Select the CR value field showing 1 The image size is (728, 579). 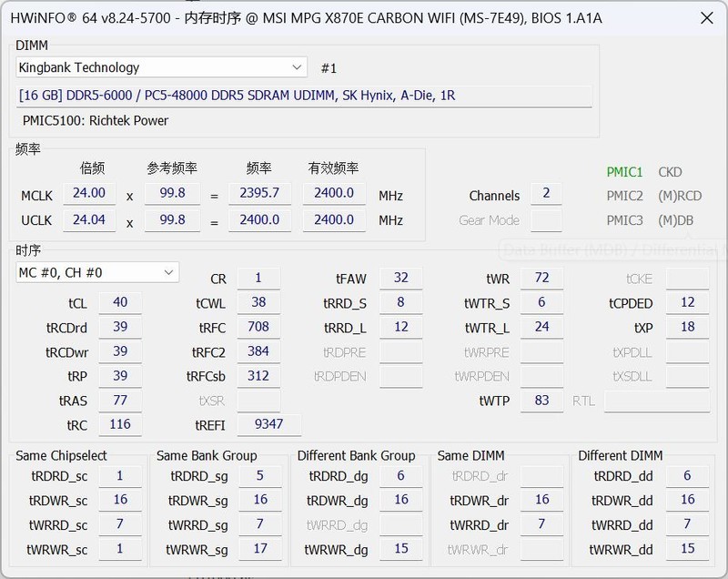[257, 277]
